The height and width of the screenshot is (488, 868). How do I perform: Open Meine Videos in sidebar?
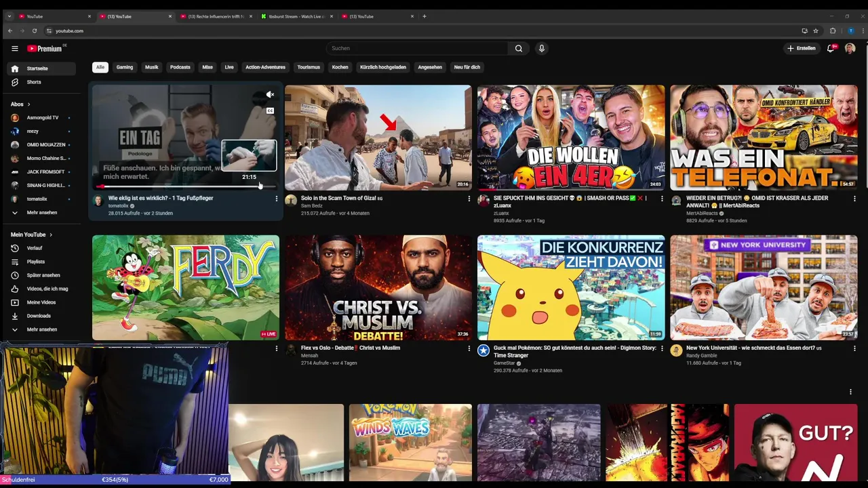(42, 302)
